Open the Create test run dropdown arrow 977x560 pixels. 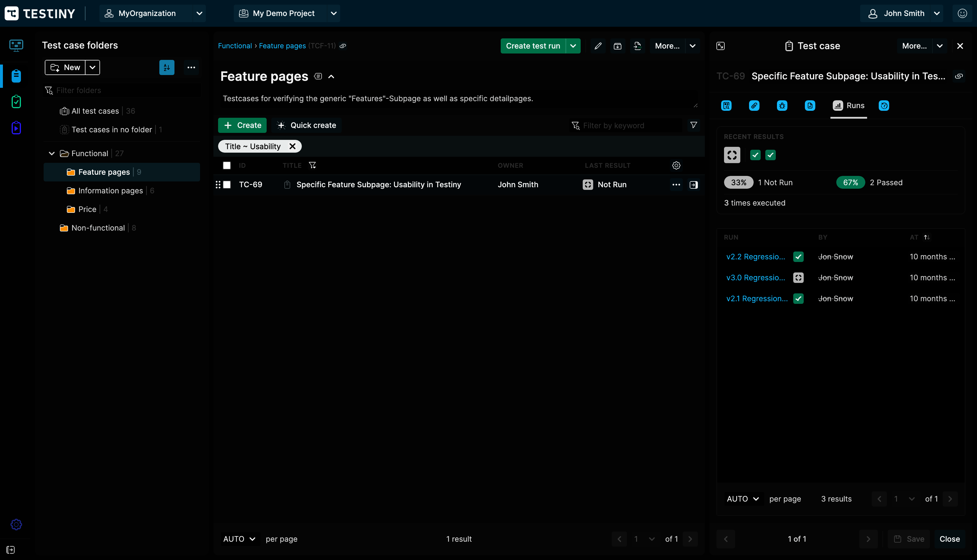[x=573, y=46]
